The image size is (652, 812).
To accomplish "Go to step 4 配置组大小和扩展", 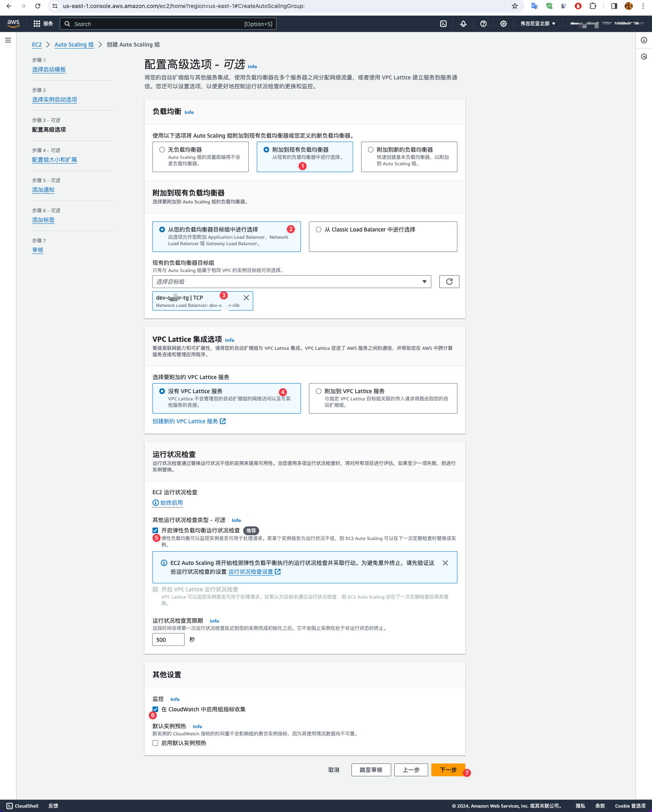I will pyautogui.click(x=55, y=160).
